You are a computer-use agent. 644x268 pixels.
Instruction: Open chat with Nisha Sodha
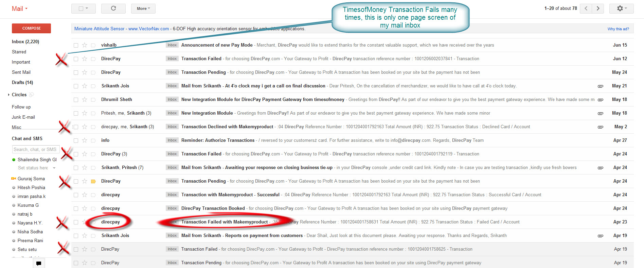[30, 232]
